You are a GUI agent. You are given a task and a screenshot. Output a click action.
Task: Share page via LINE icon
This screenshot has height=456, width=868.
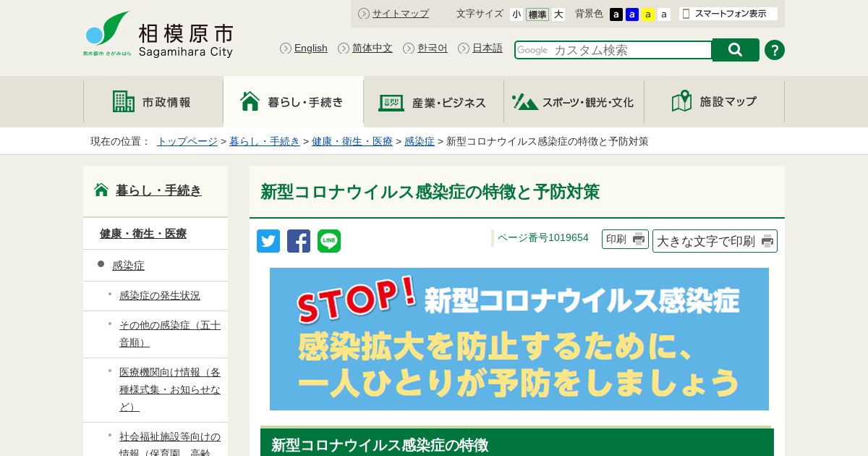coord(329,241)
